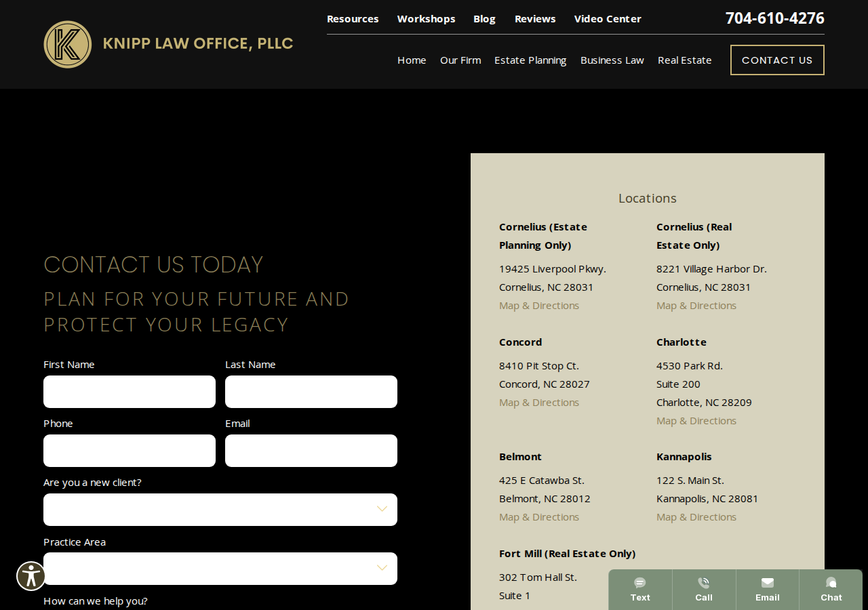Screen dimensions: 868x610
Task: Click into the Last Name field
Action: 311,392
